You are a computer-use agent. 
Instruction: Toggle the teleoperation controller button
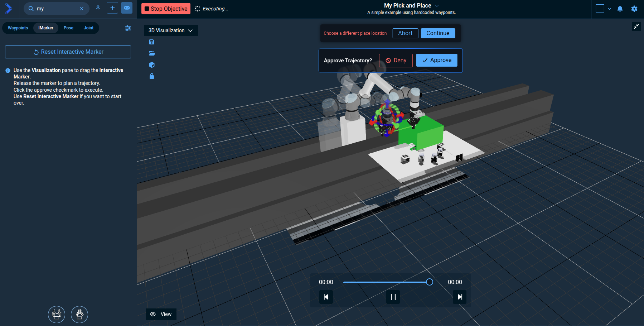[x=127, y=8]
